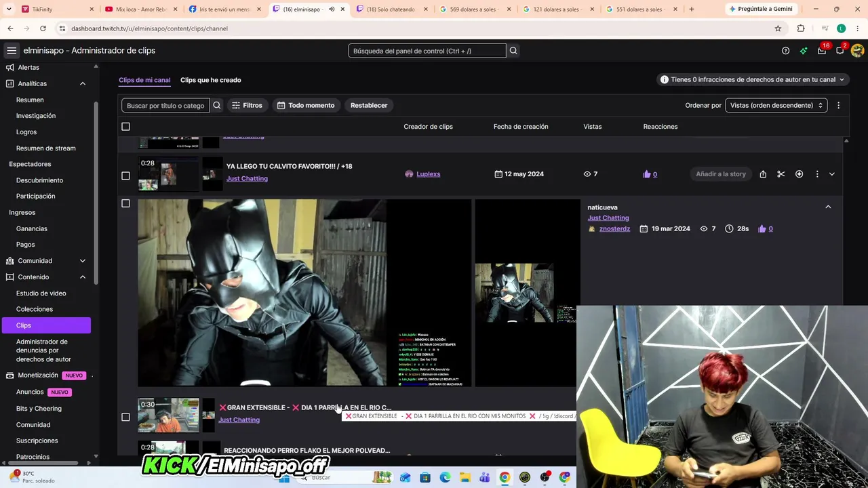This screenshot has height=488, width=868.
Task: Open Bits y Cheering in the sidebar
Action: pos(39,409)
